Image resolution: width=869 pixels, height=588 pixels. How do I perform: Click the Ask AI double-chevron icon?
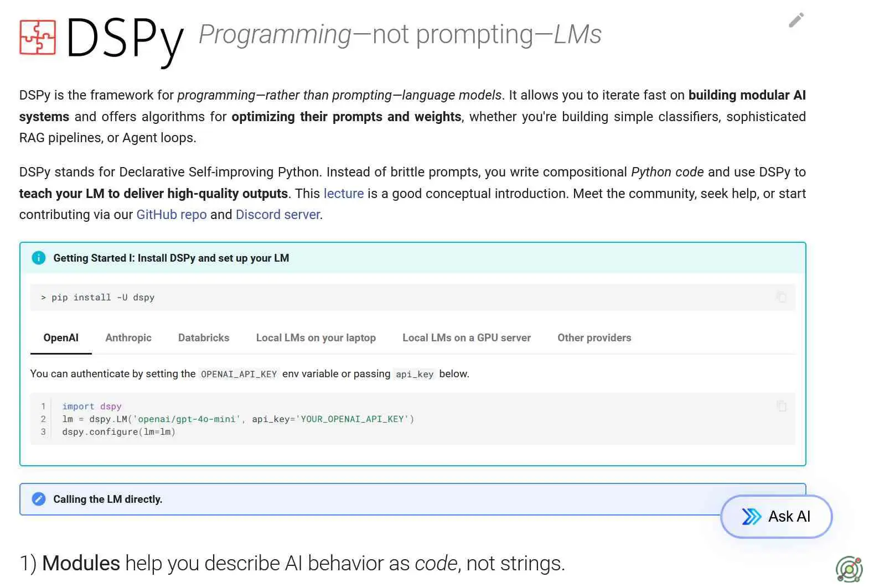click(752, 516)
